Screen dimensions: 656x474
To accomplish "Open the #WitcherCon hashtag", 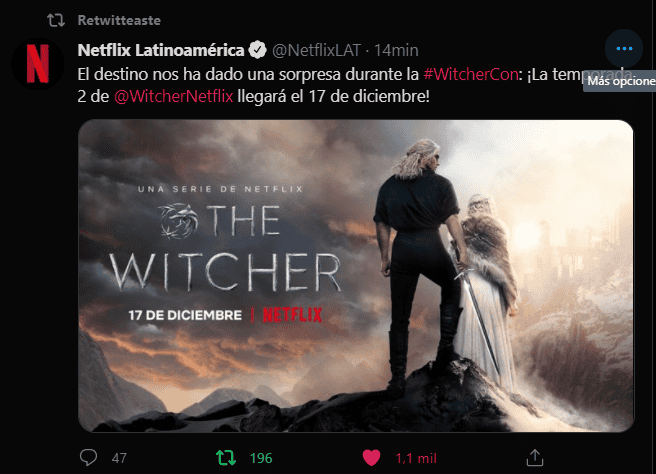I will click(x=471, y=74).
